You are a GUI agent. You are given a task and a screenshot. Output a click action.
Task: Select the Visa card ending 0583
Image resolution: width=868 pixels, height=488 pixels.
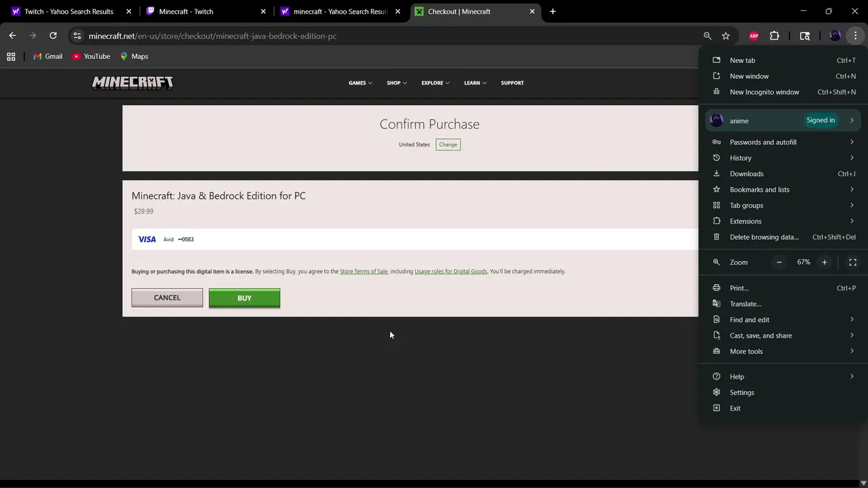point(414,239)
